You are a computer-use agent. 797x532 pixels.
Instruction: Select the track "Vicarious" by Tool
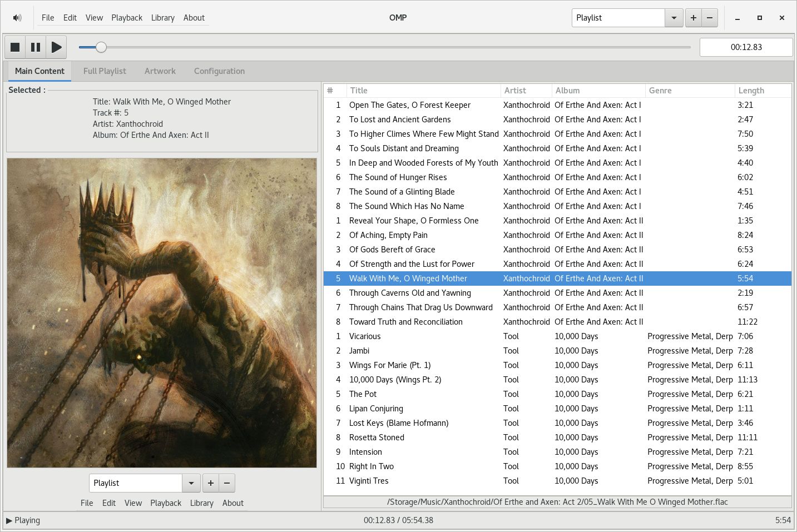click(x=557, y=336)
